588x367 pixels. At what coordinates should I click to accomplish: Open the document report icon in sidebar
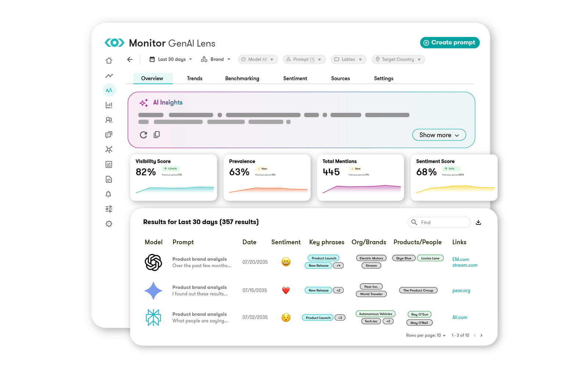coord(109,179)
